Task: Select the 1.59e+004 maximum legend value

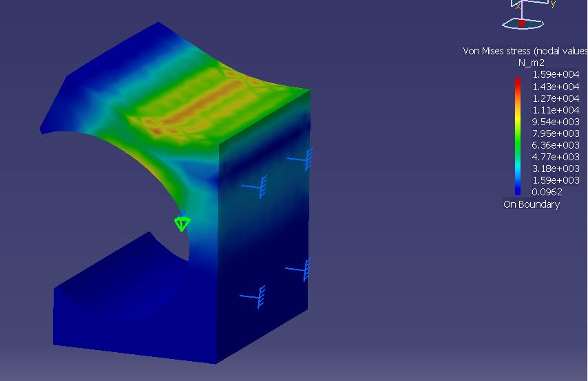Action: coord(556,75)
